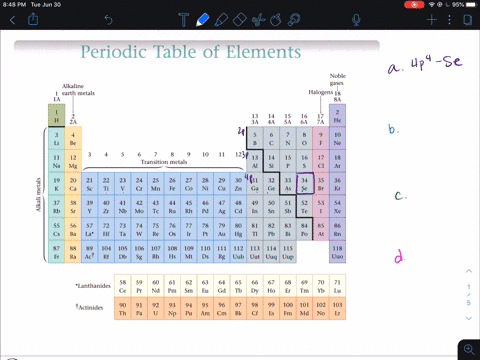Click the W element cell 74
This screenshot has width=480, height=360.
pos(139,229)
